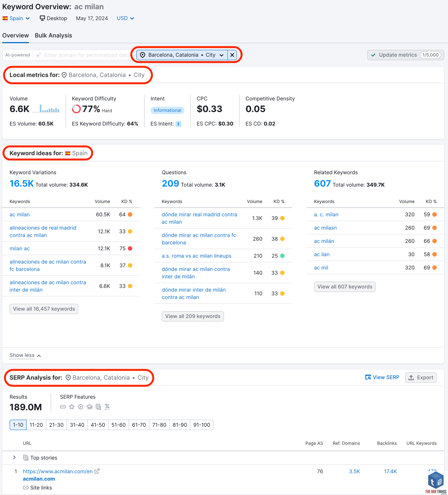448x495 pixels.
Task: Open the Spain country dropdown
Action: click(x=16, y=18)
